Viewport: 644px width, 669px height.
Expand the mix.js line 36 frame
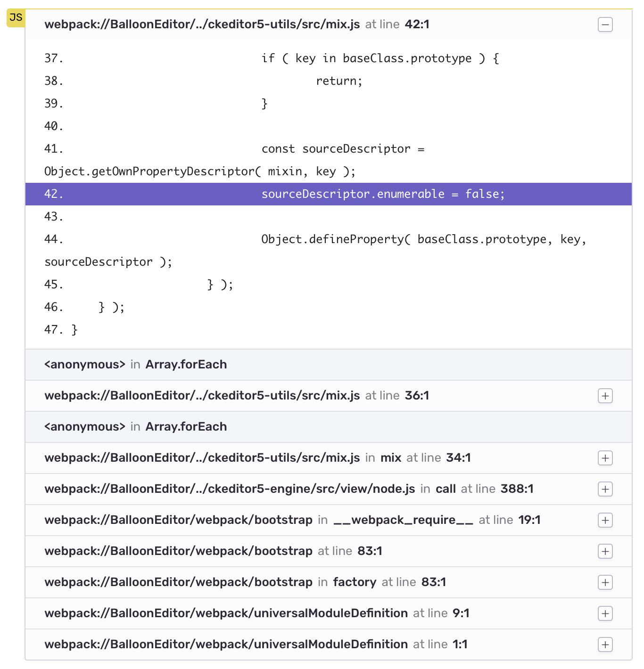(x=605, y=396)
